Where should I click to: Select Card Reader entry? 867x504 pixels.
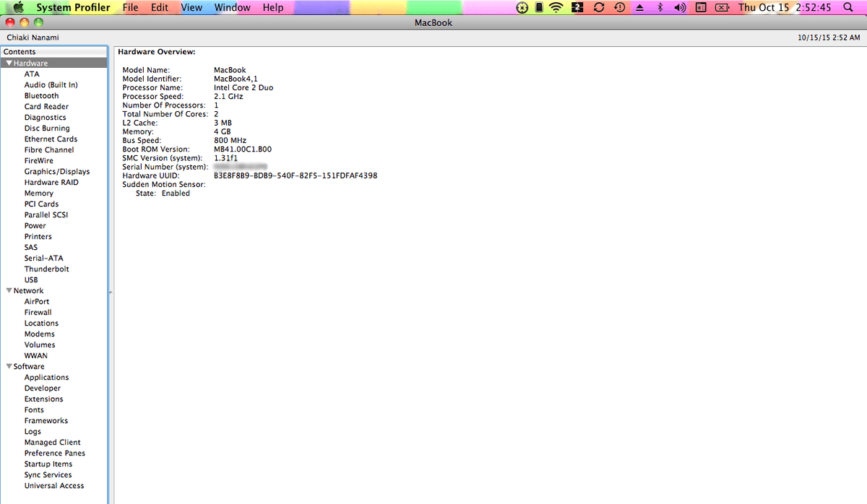46,107
